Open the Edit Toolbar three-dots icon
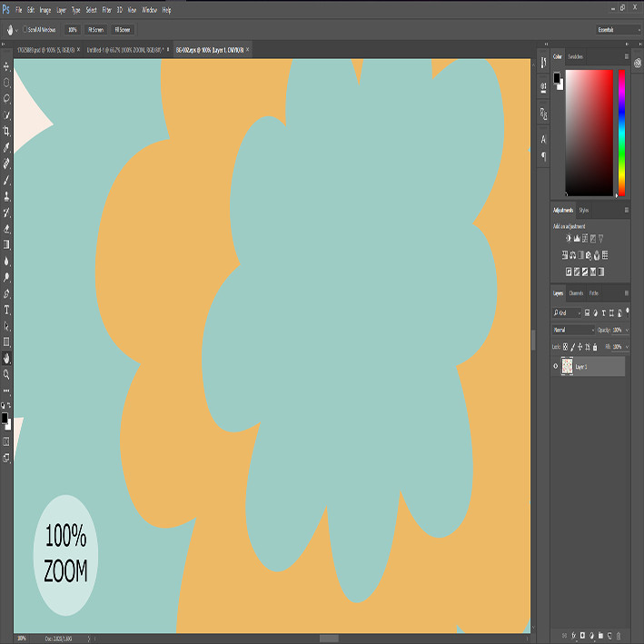Viewport: 644px width, 644px height. (6, 391)
